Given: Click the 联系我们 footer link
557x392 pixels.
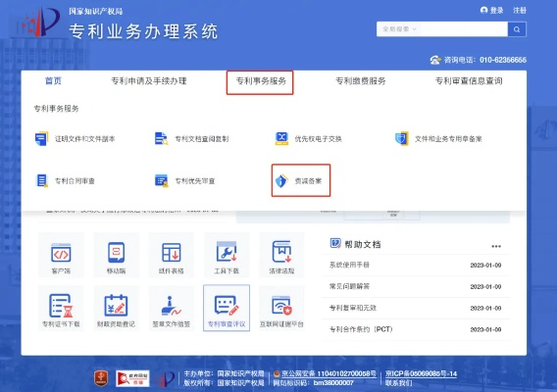Looking at the screenshot, I should click(x=398, y=383).
